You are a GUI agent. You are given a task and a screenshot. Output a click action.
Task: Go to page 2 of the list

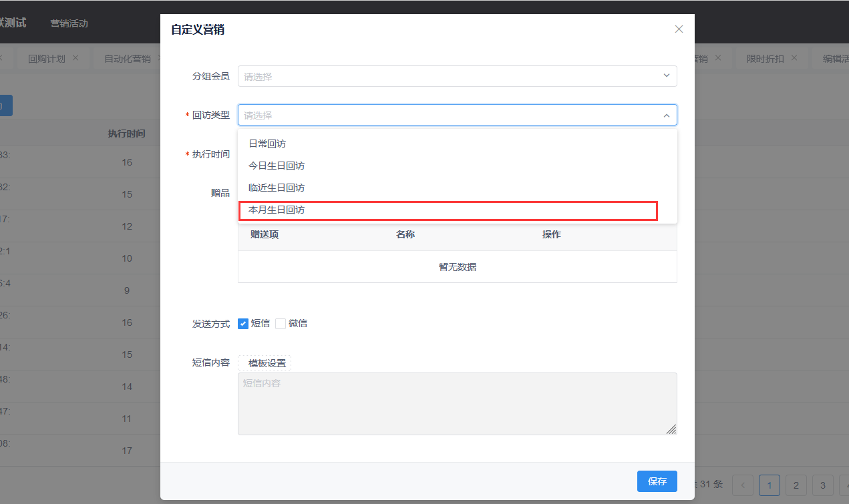796,485
